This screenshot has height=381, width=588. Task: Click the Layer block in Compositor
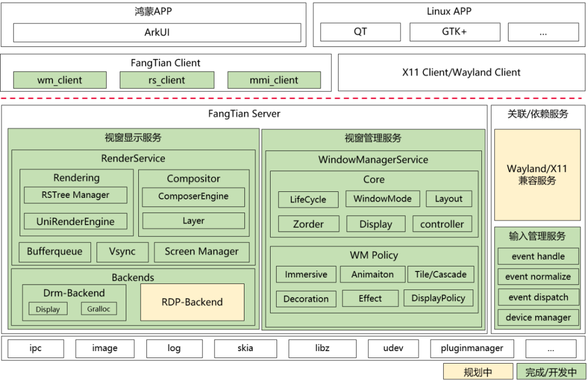click(193, 221)
